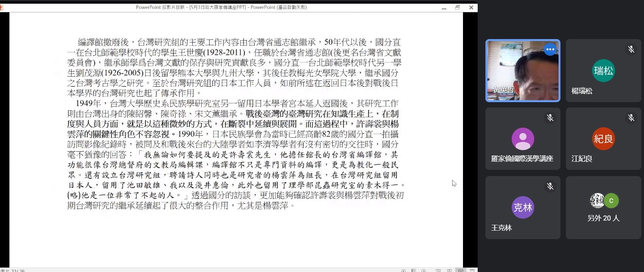Restore down the PowerPoint window
The image size is (644, 272).
point(458,7)
